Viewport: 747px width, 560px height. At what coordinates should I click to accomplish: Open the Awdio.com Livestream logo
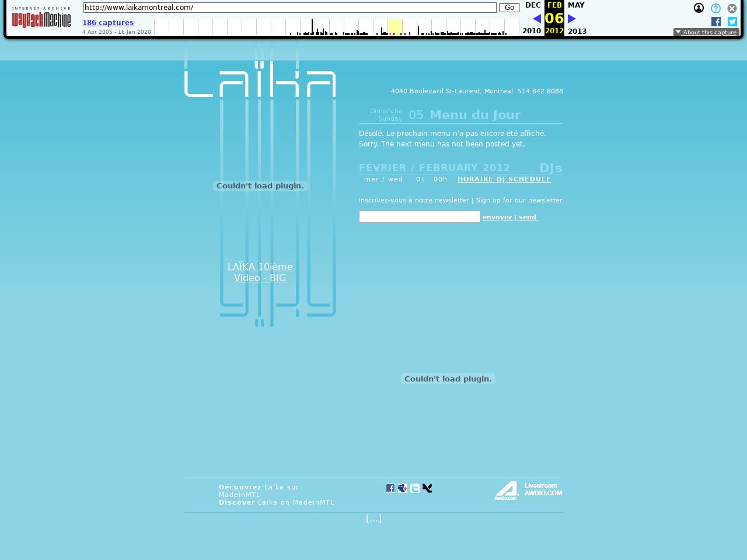528,491
